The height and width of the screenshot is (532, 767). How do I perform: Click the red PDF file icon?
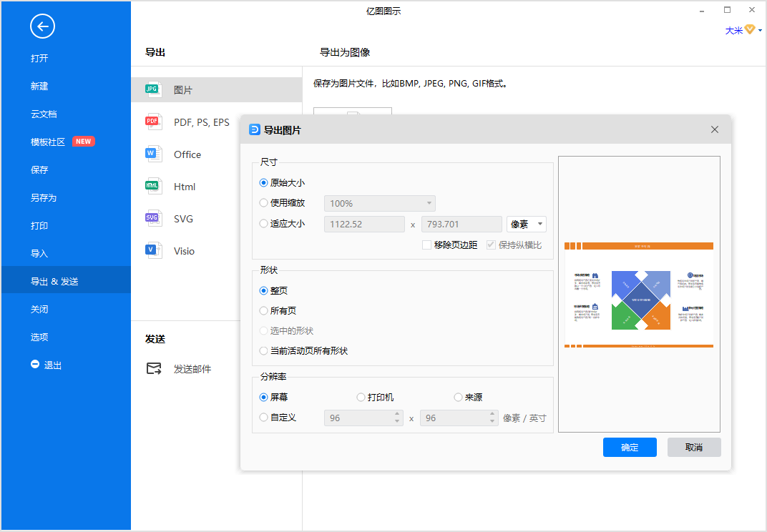[153, 122]
